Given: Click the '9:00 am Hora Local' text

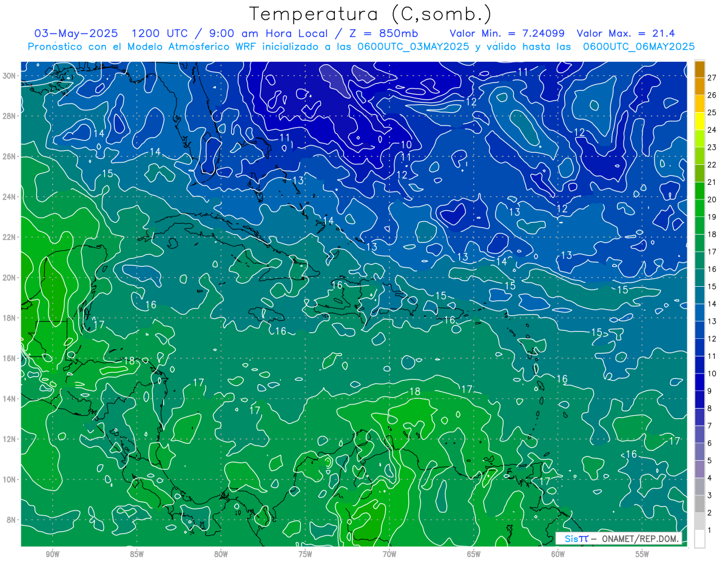Looking at the screenshot, I should pos(268,33).
